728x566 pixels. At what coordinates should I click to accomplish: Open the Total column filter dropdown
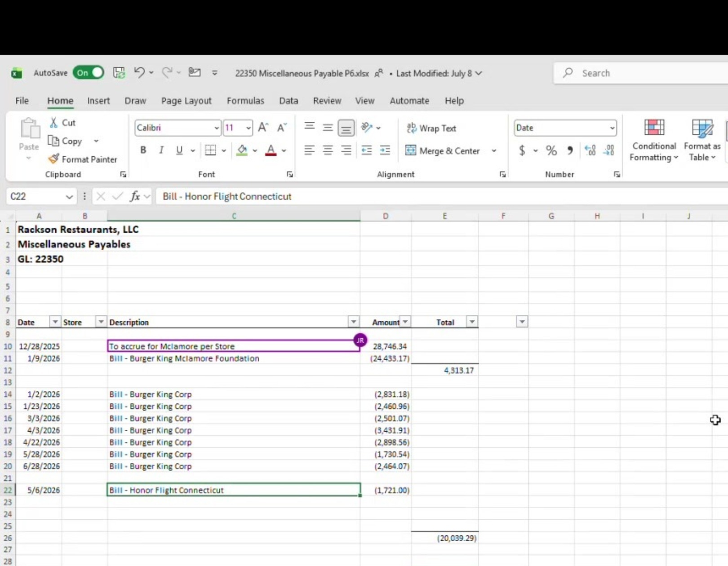pos(472,322)
